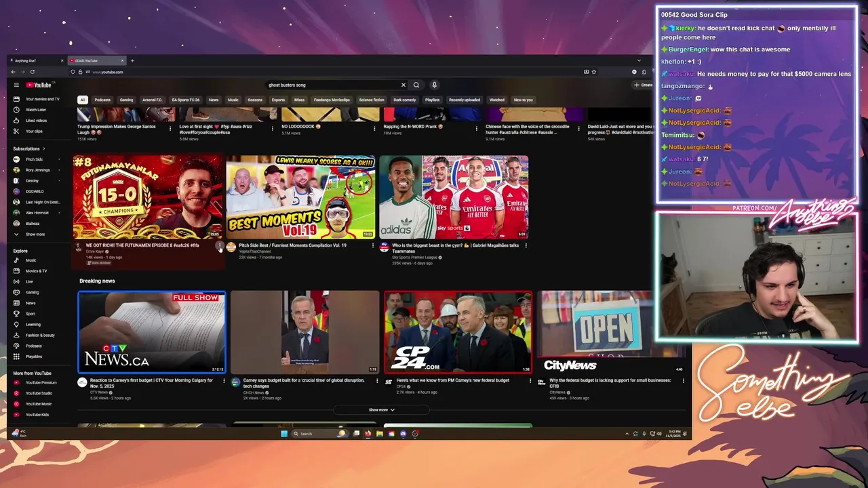Select the Podcasts filter chip
Screen dimensions: 868x488
click(x=102, y=100)
